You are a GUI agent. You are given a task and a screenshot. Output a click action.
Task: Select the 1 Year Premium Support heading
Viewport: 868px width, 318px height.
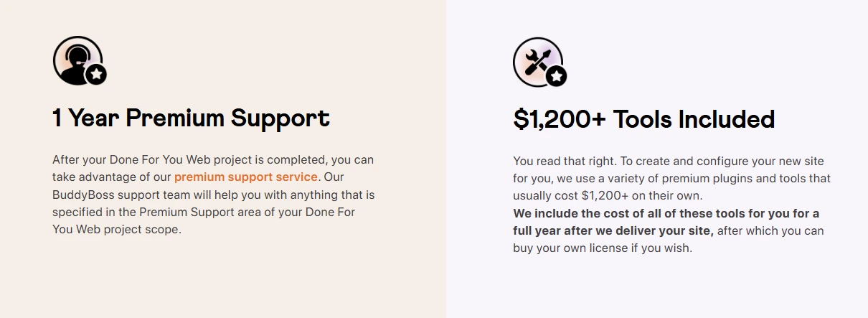191,118
